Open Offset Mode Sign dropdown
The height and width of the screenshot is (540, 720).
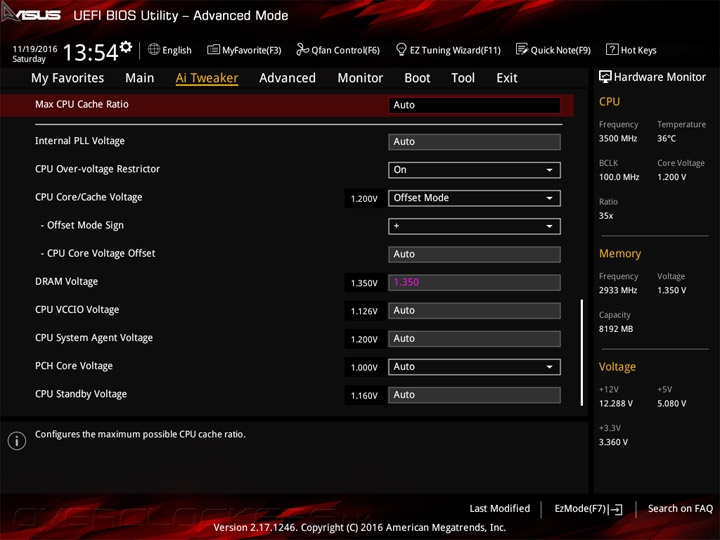click(474, 226)
